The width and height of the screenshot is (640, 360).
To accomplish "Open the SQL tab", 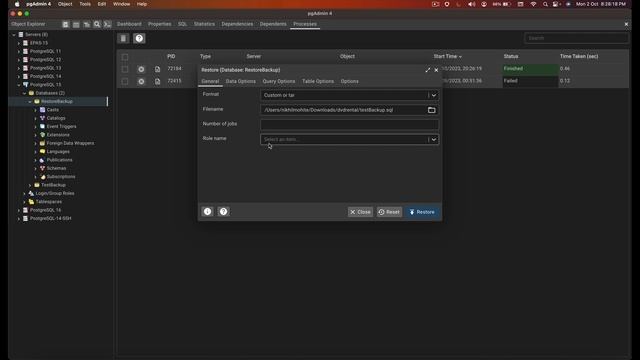I will point(182,24).
